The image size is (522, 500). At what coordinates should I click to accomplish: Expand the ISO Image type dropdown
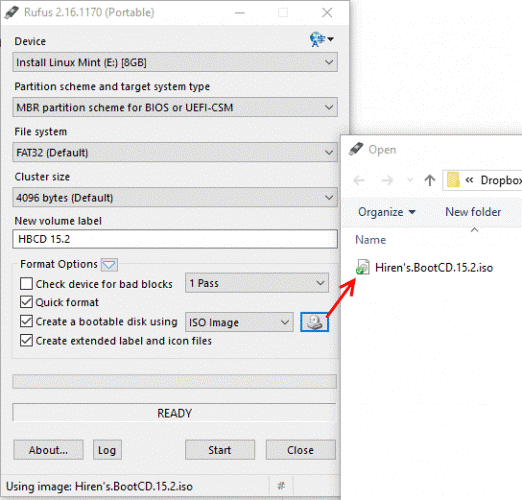(239, 322)
